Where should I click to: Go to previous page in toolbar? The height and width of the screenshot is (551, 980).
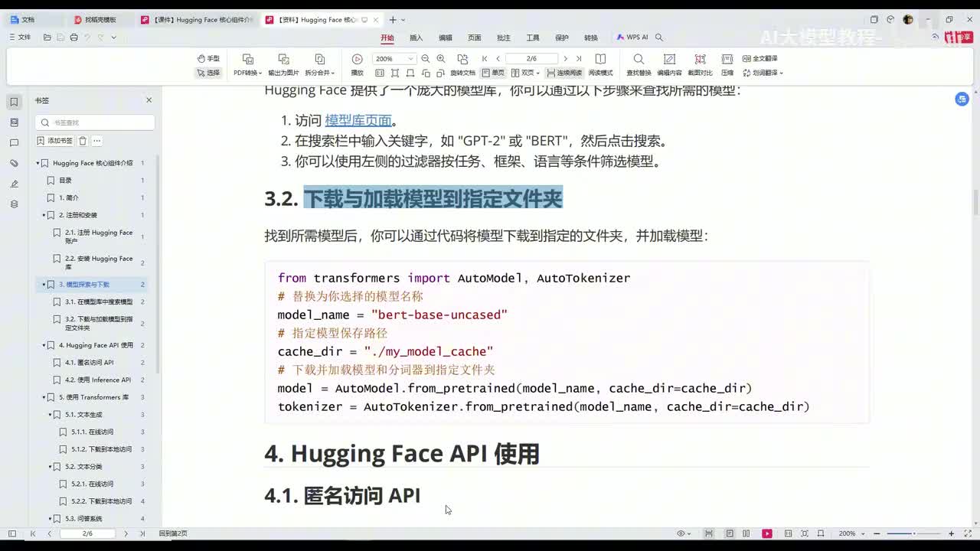[498, 58]
